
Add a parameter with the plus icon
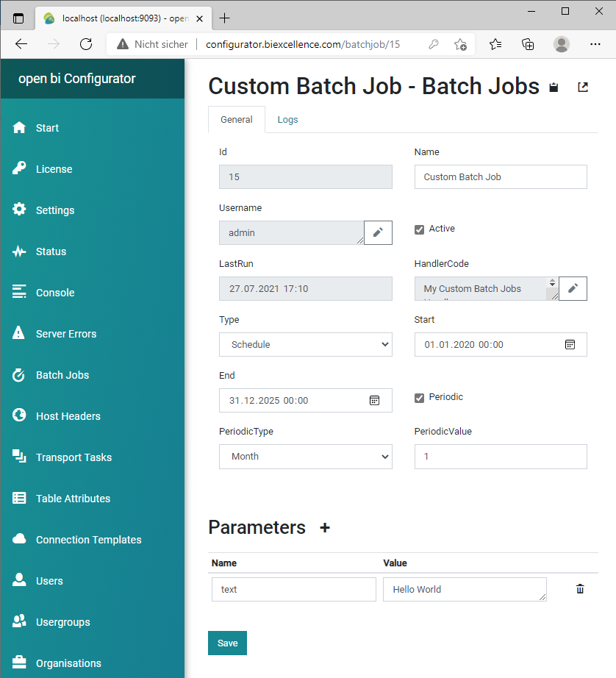pyautogui.click(x=325, y=527)
